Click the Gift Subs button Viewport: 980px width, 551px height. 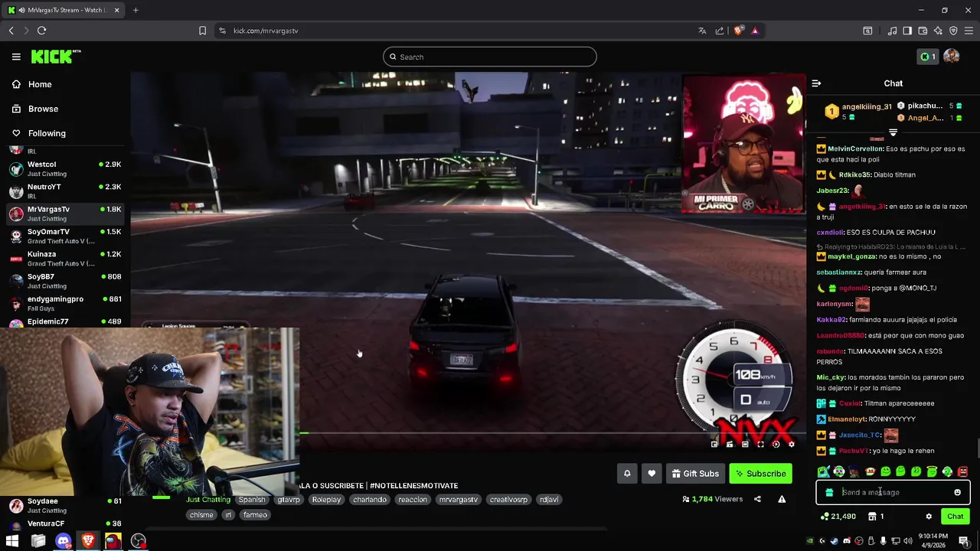click(695, 474)
